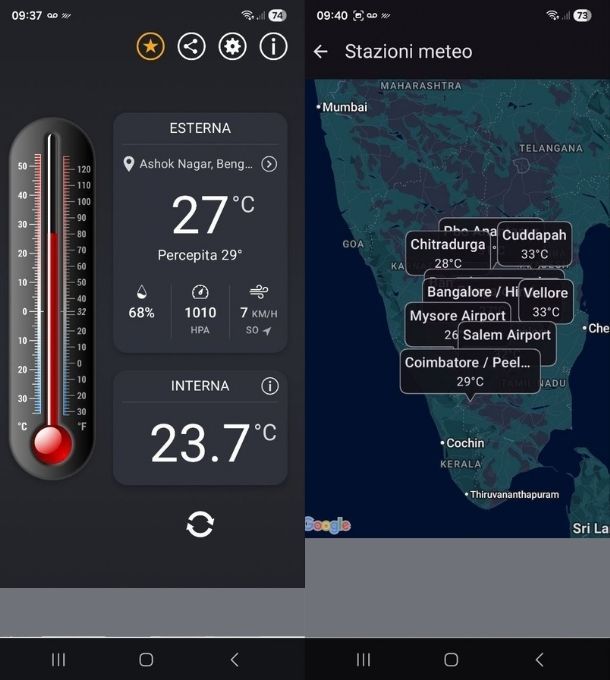Tap the ESTERNA header
This screenshot has width=610, height=680.
pos(200,128)
